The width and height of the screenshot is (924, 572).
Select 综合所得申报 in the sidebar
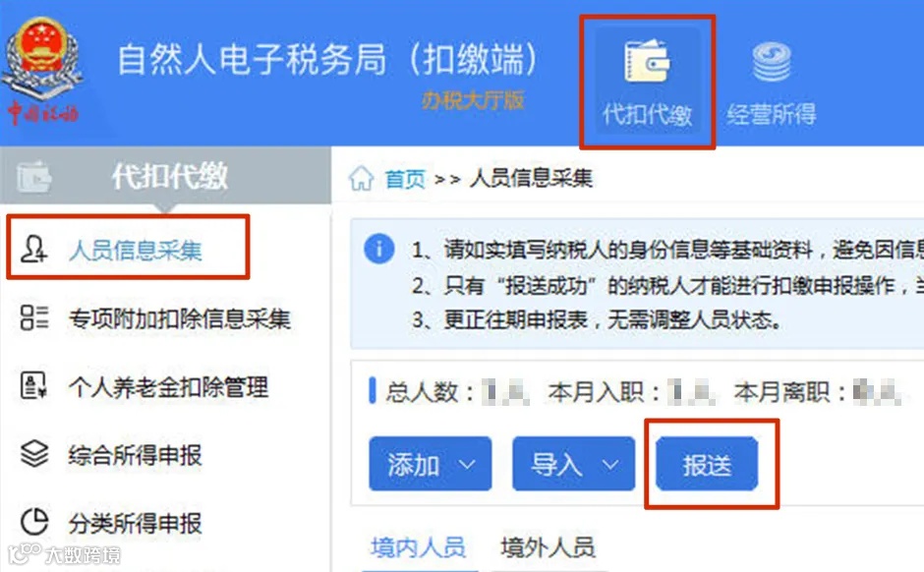135,455
